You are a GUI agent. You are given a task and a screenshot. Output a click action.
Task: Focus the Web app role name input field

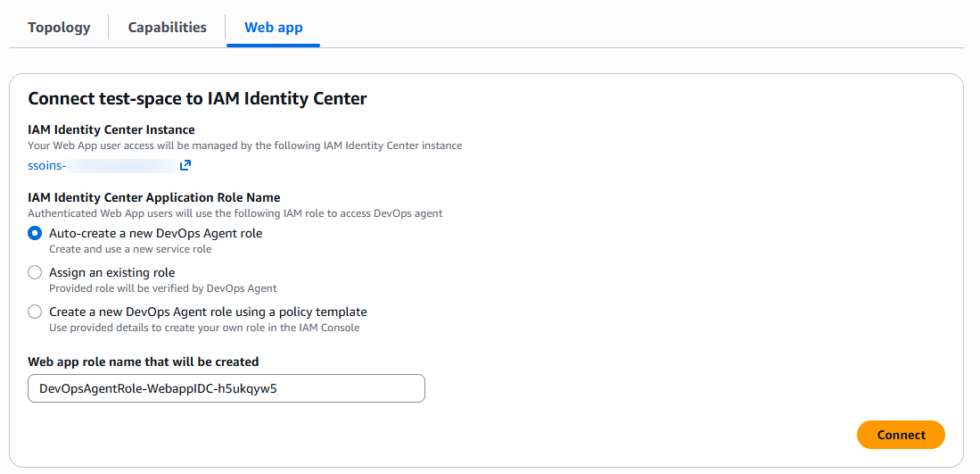226,388
